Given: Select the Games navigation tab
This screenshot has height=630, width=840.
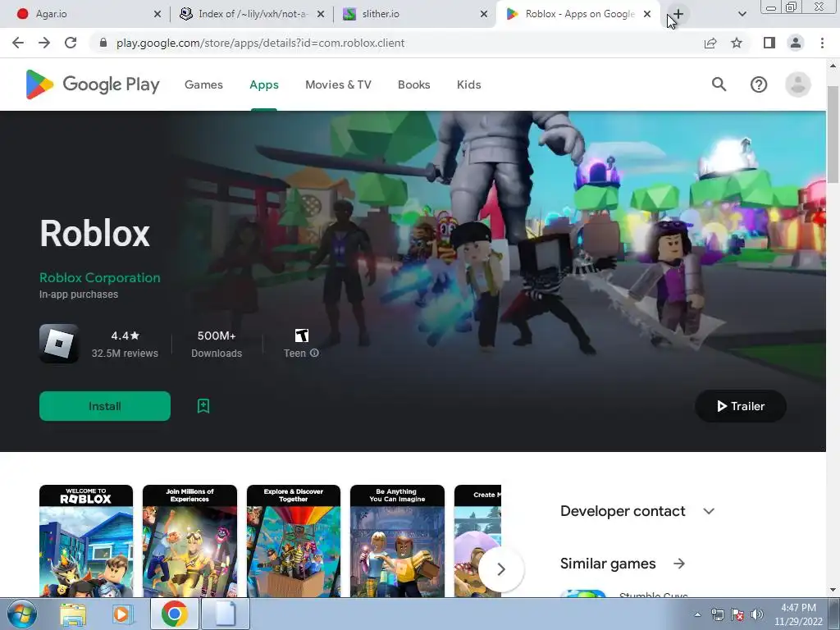Looking at the screenshot, I should pos(203,84).
